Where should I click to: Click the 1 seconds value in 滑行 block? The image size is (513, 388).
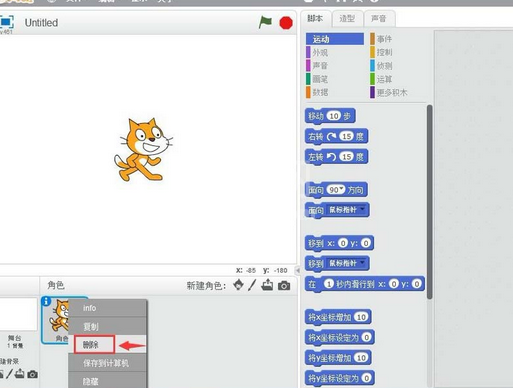pos(329,284)
